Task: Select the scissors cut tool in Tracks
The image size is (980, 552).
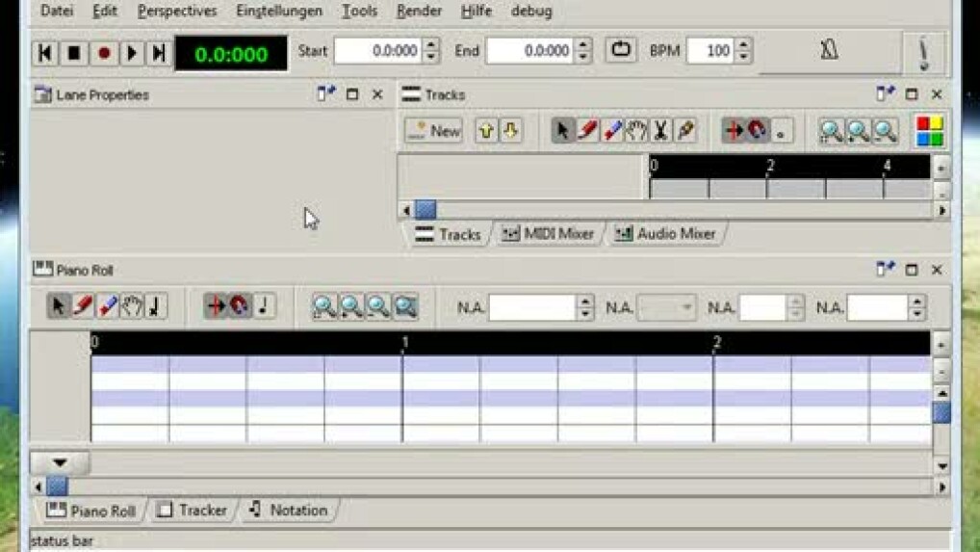Action: point(660,131)
